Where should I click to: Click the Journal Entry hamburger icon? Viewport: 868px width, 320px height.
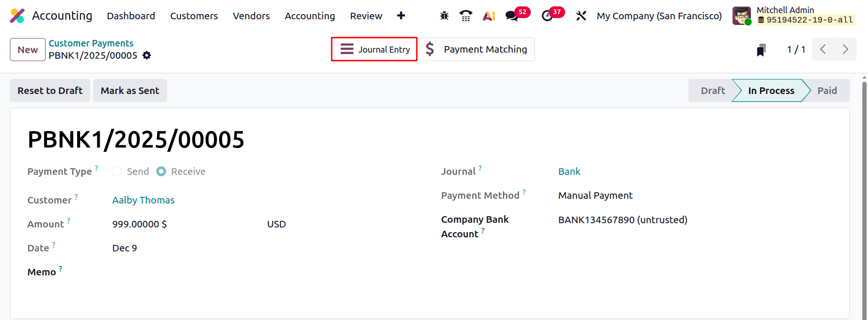[x=347, y=49]
